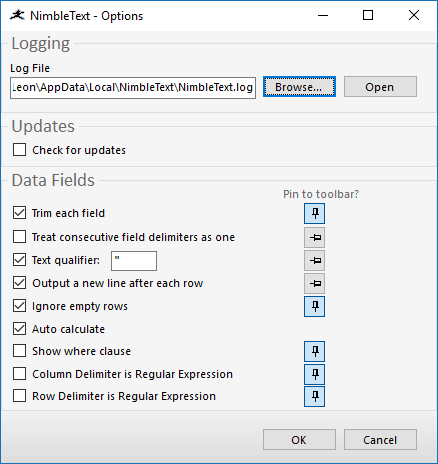Uncheck Trim each field
Image resolution: width=438 pixels, height=464 pixels.
click(19, 213)
